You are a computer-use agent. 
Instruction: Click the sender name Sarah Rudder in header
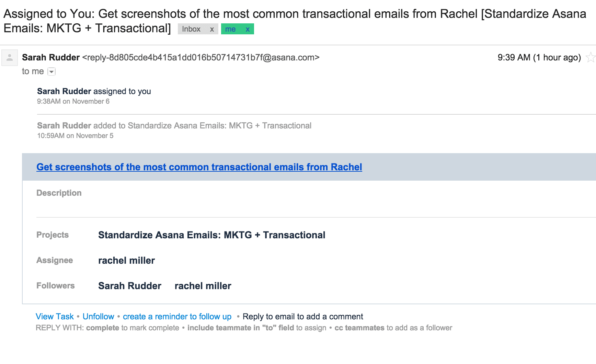51,57
